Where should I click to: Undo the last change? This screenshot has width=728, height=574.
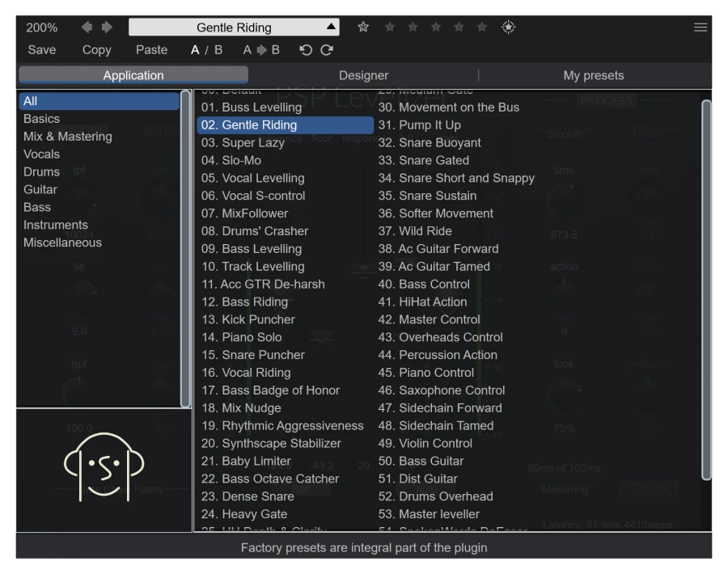(306, 49)
